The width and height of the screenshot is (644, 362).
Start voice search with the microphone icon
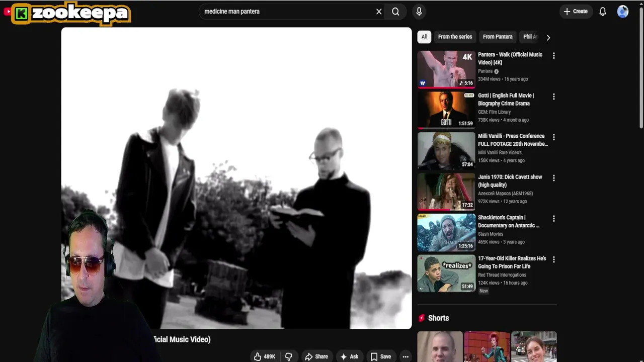tap(419, 12)
